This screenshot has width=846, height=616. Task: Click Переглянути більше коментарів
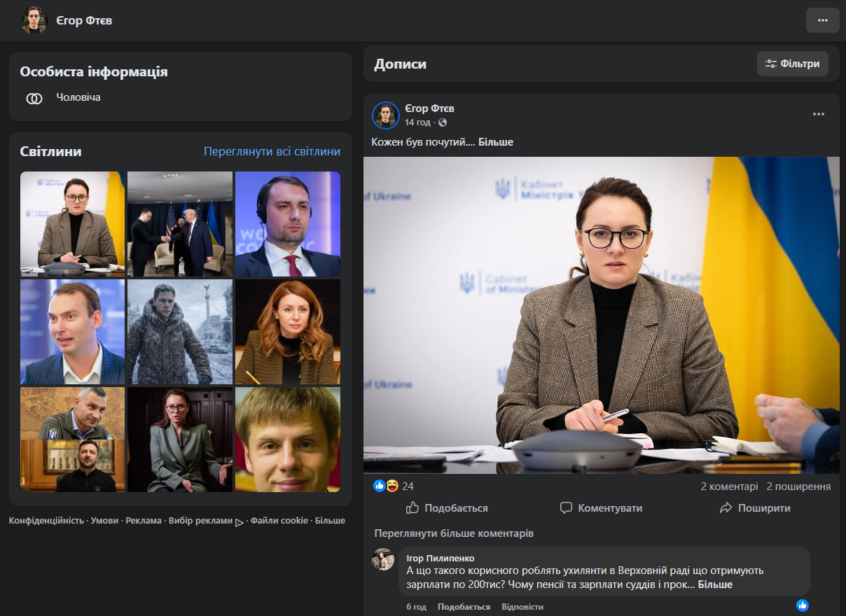454,533
